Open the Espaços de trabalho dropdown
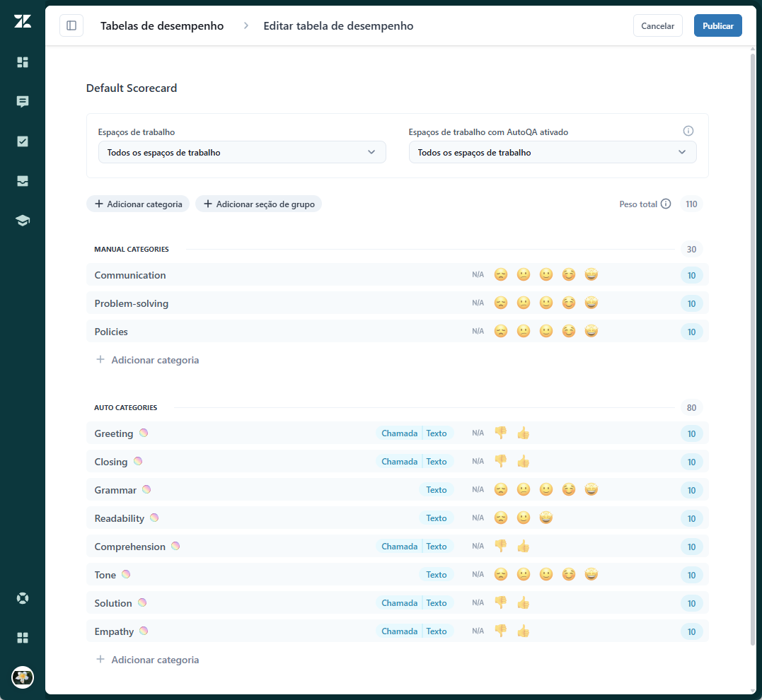This screenshot has width=762, height=700. [x=242, y=152]
